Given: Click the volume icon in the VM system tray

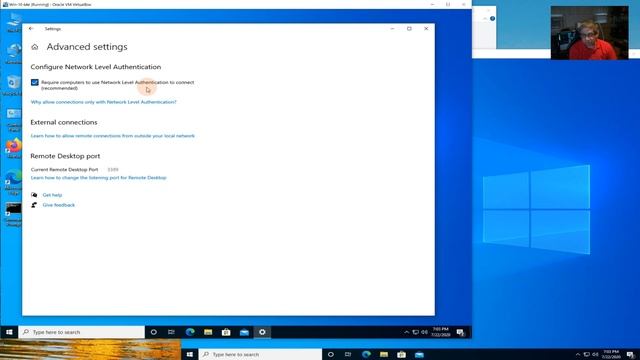Looking at the screenshot, I should coord(424,332).
